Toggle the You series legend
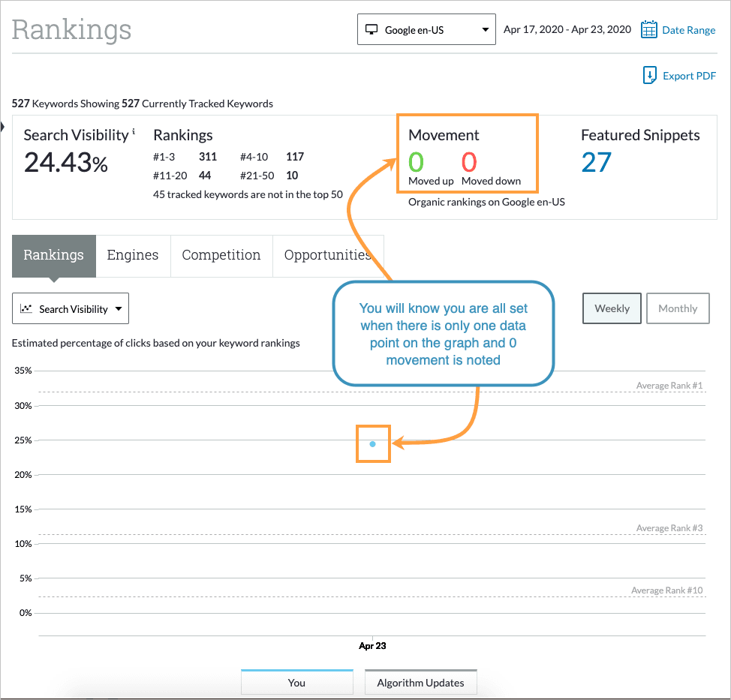The height and width of the screenshot is (700, 731). [296, 682]
